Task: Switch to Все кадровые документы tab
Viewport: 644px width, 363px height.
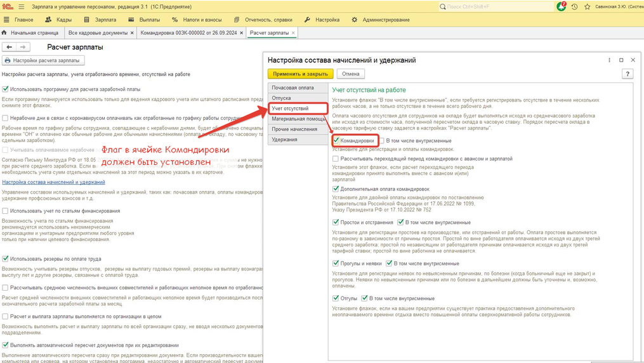Action: click(98, 33)
